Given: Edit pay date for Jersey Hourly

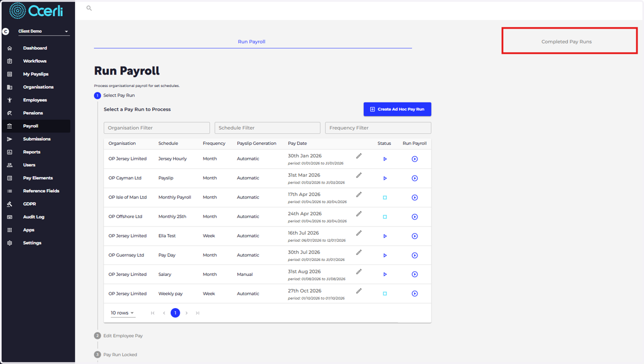Looking at the screenshot, I should (x=359, y=156).
